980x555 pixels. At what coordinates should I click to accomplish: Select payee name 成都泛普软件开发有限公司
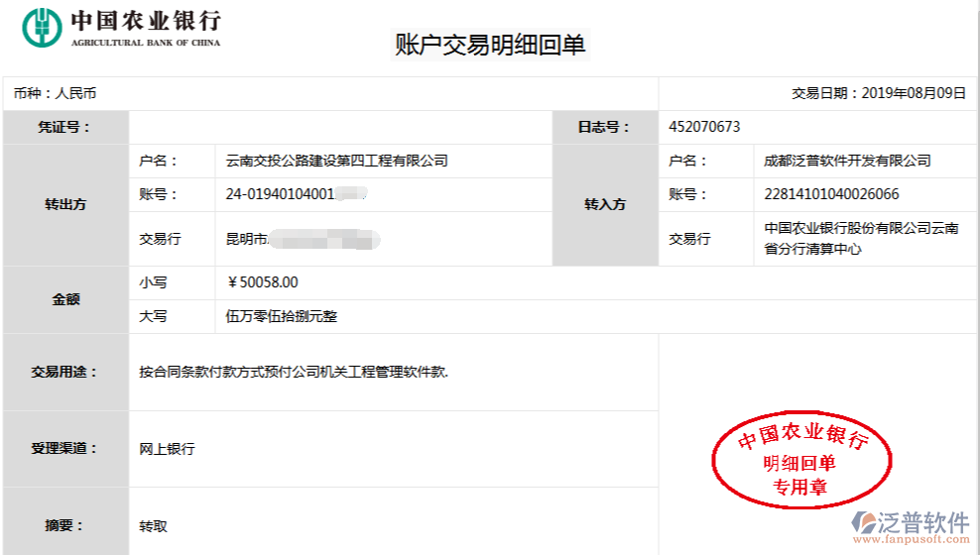point(847,162)
